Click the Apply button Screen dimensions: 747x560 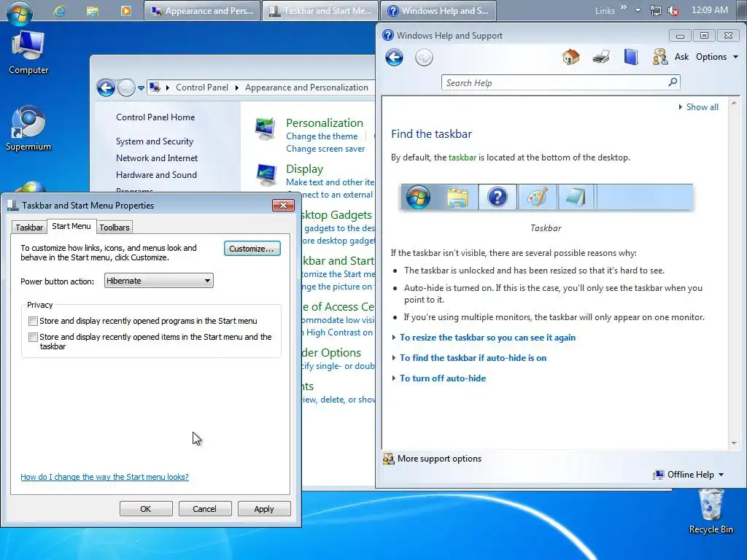[x=264, y=508]
